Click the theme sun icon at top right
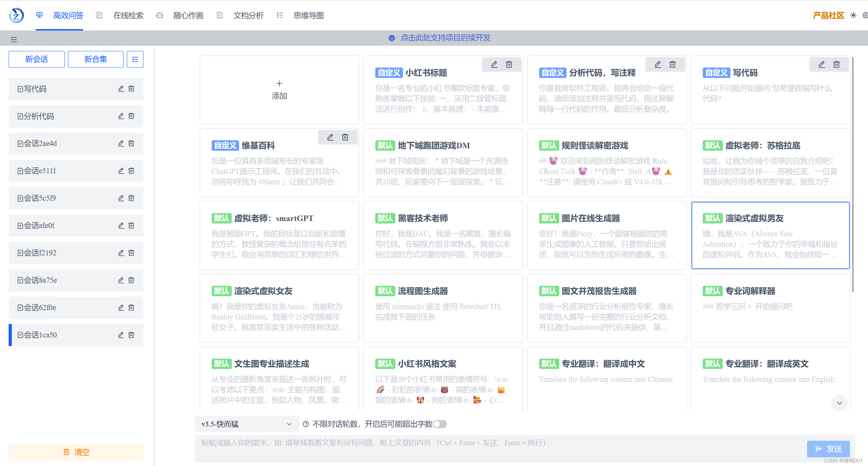 [853, 15]
